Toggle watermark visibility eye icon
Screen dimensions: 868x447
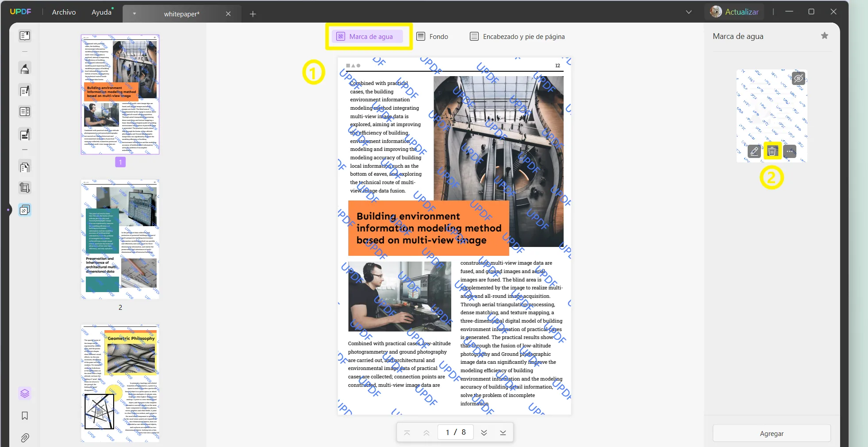pyautogui.click(x=798, y=79)
